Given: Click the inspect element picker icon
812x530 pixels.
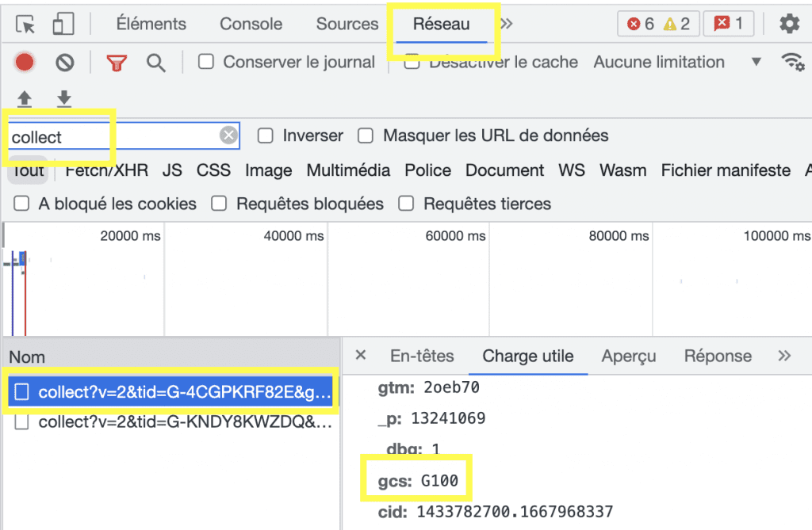Looking at the screenshot, I should 26,25.
